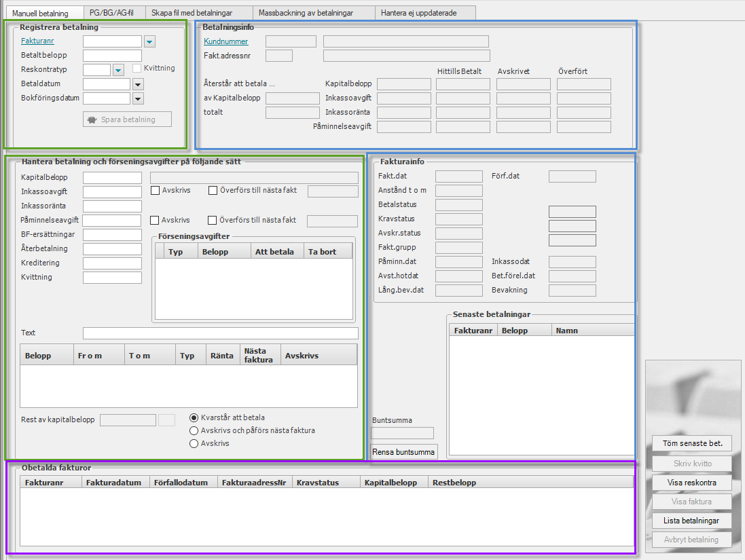Sort Obetalda fakturor by Restbelopp column
The image size is (745, 560).
[x=530, y=482]
